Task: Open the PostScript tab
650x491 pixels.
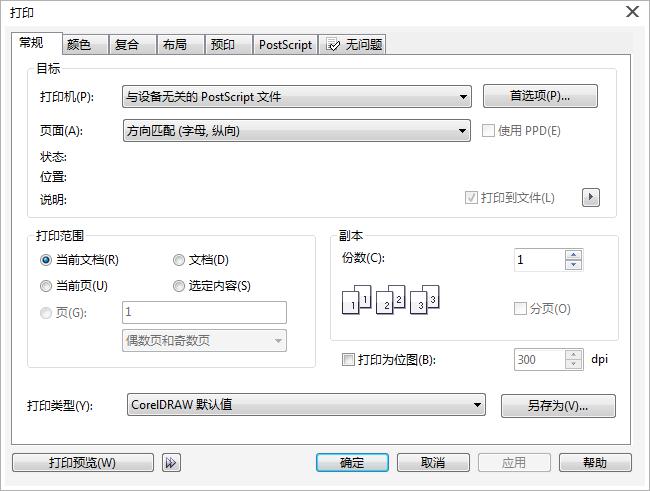Action: pyautogui.click(x=286, y=44)
